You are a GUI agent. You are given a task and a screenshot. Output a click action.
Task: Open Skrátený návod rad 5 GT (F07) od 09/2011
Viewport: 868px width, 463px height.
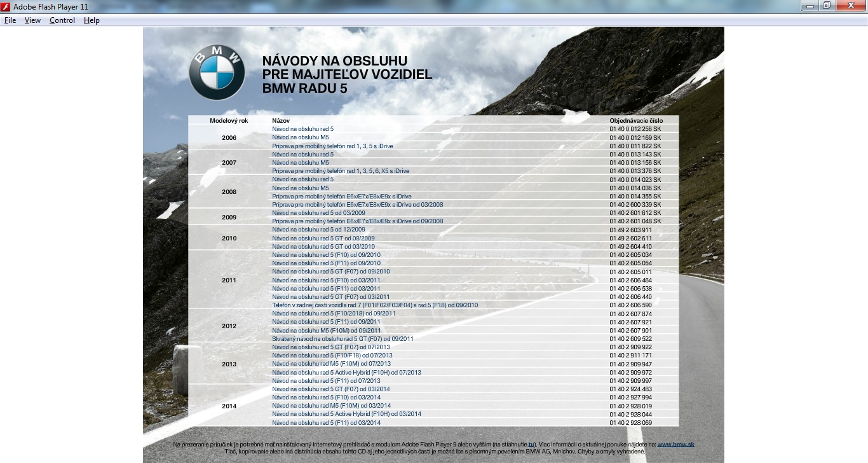pyautogui.click(x=342, y=339)
